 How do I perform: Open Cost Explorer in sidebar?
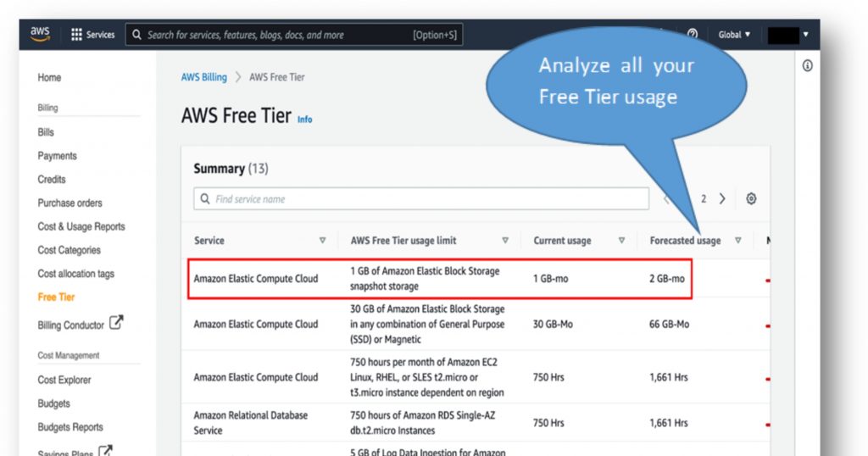point(64,381)
